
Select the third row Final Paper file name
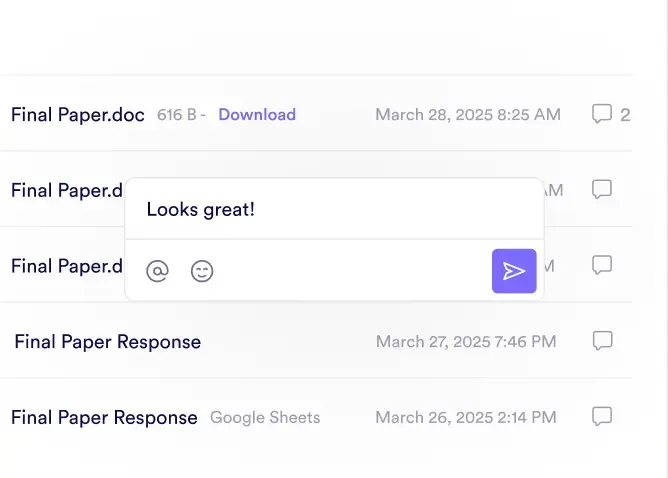point(66,266)
